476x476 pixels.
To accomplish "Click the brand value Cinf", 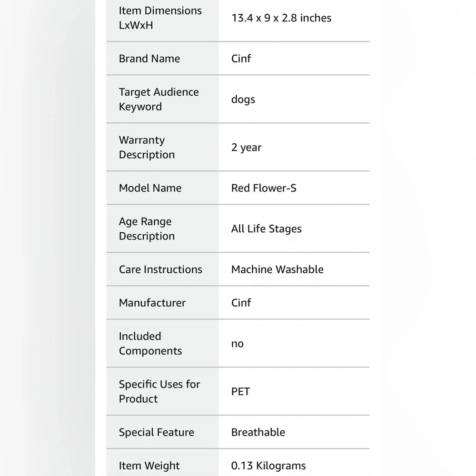I will pos(241,58).
